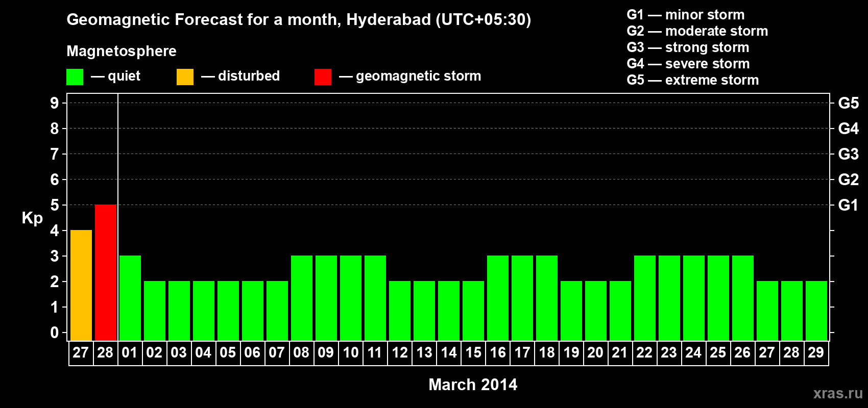Click the green bar for March 05
868x408 pixels.
(x=228, y=311)
